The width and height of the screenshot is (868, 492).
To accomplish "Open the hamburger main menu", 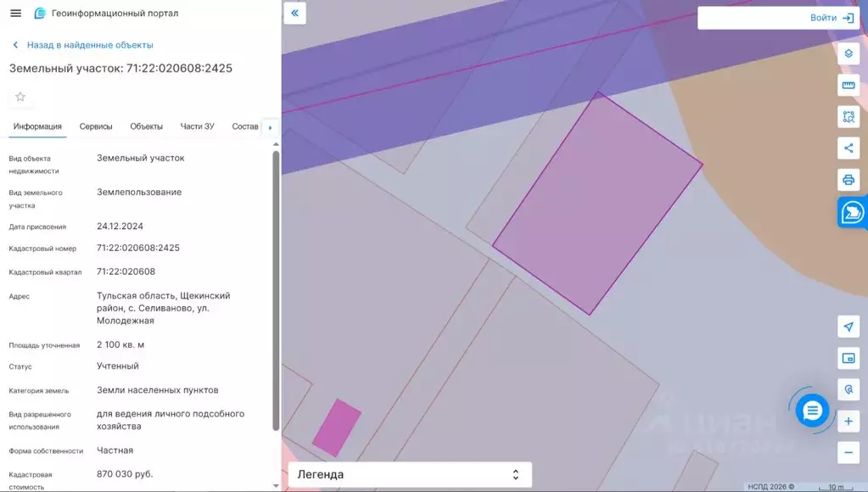I will tap(15, 14).
